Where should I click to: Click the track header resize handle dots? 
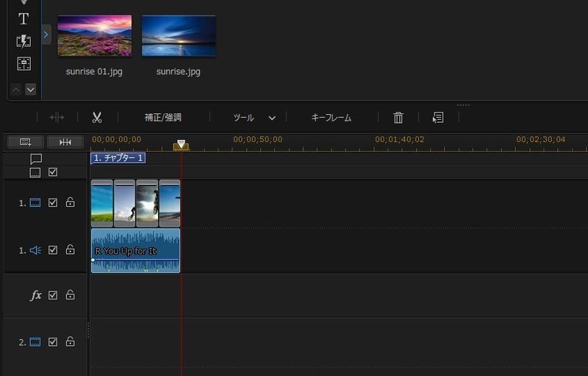point(88,330)
